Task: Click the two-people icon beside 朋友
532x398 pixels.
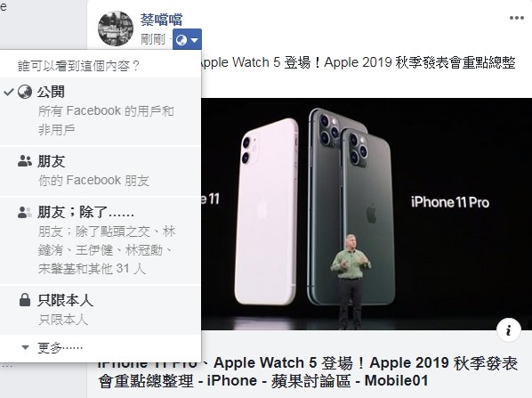Action: coord(24,161)
